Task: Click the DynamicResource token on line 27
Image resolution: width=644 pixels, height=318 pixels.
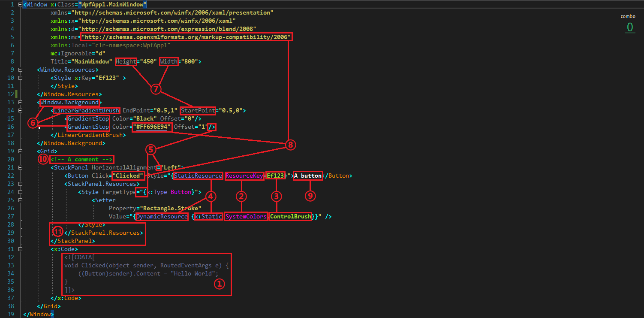Action: point(162,216)
